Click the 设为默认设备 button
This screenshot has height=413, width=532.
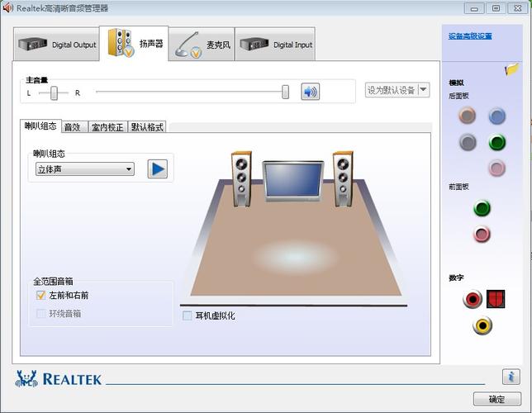click(x=392, y=90)
